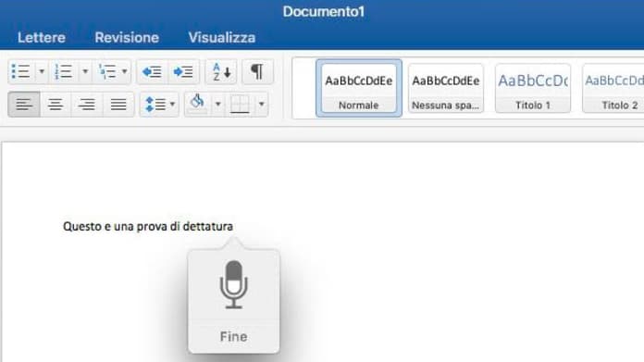Click the multilevel list icon

(107, 71)
